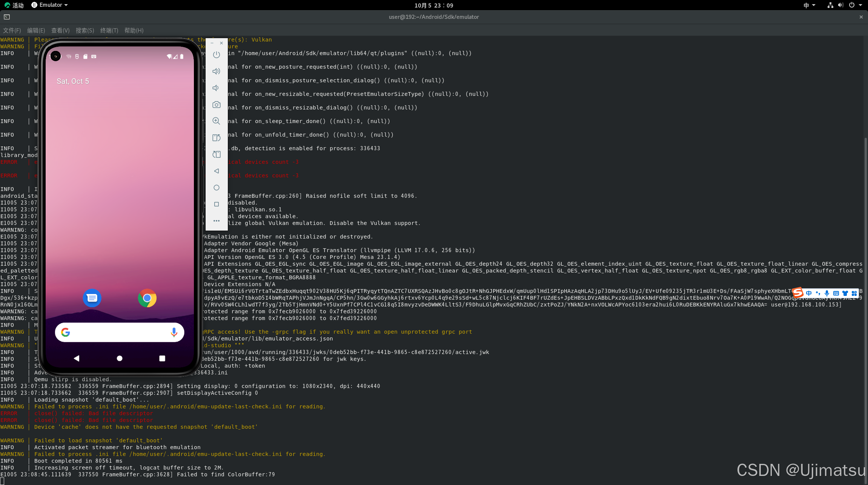The image size is (868, 485).
Task: Open the 终端(T) menu
Action: point(109,30)
